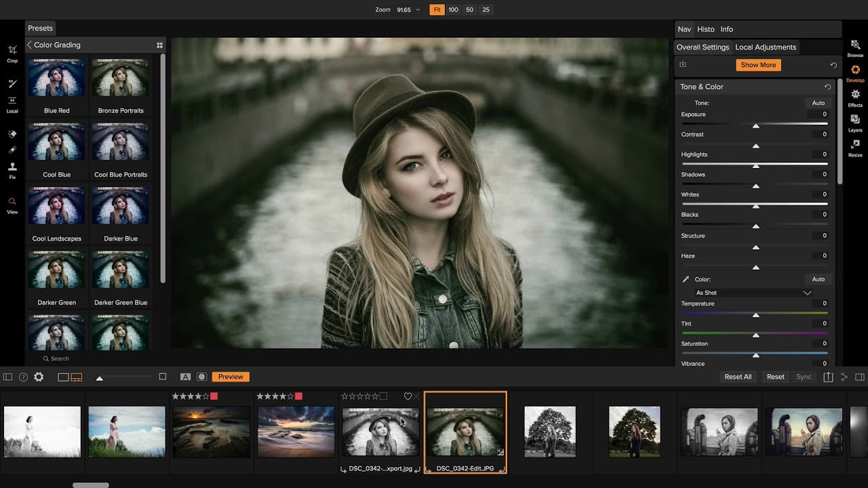Click Reset All to clear adjustments
Image resolution: width=868 pixels, height=488 pixels.
click(738, 376)
